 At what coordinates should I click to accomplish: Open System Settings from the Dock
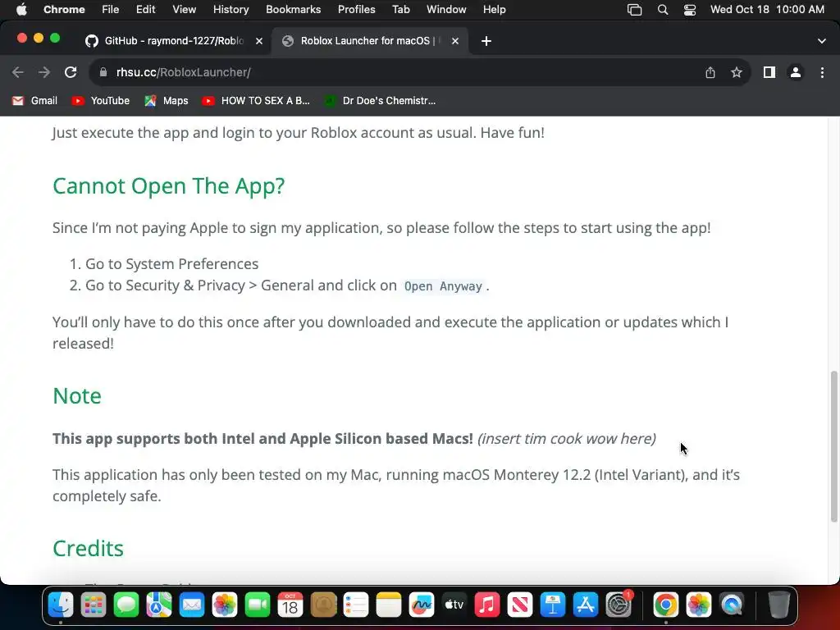pos(619,605)
